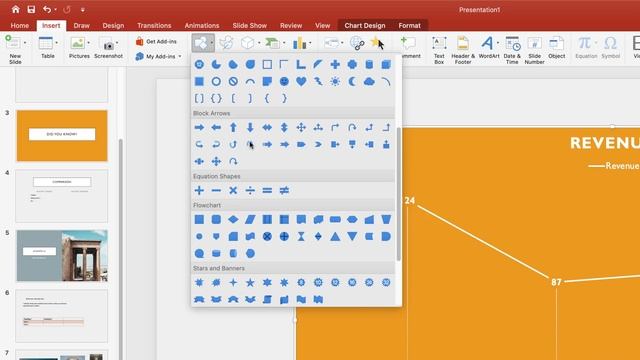Open the Chart dropdown arrow
This screenshot has height=360, width=640.
(x=310, y=43)
